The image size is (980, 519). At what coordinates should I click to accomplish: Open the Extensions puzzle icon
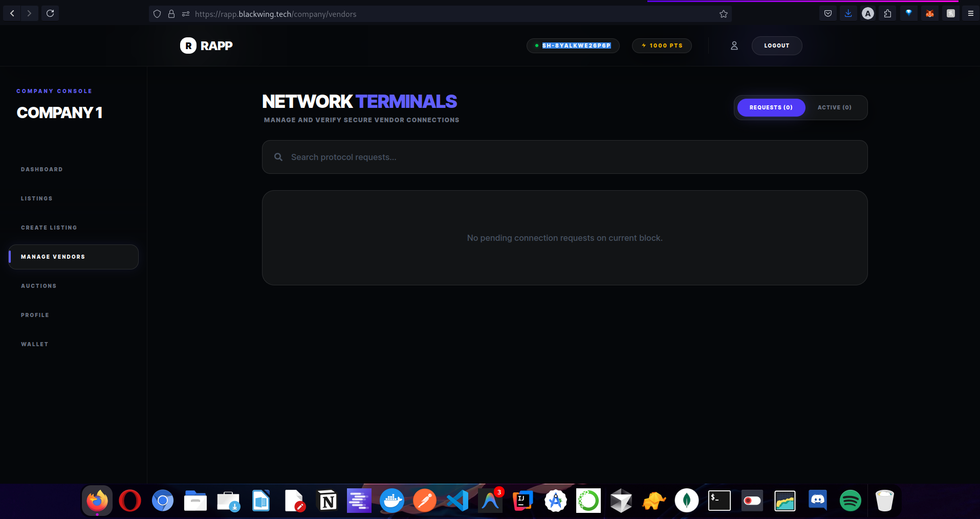coord(888,13)
